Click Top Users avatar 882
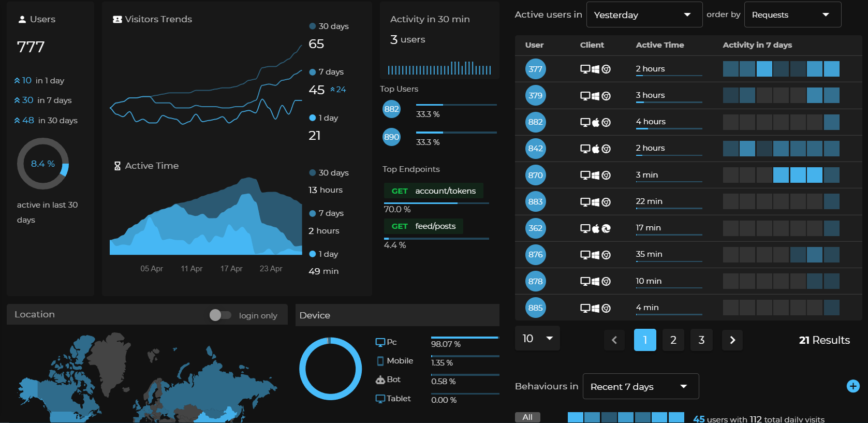This screenshot has height=423, width=868. pos(391,109)
